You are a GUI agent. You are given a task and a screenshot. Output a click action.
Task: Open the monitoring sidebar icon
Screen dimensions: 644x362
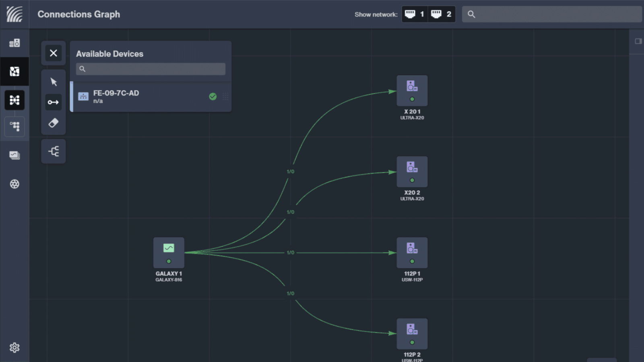[x=14, y=155]
